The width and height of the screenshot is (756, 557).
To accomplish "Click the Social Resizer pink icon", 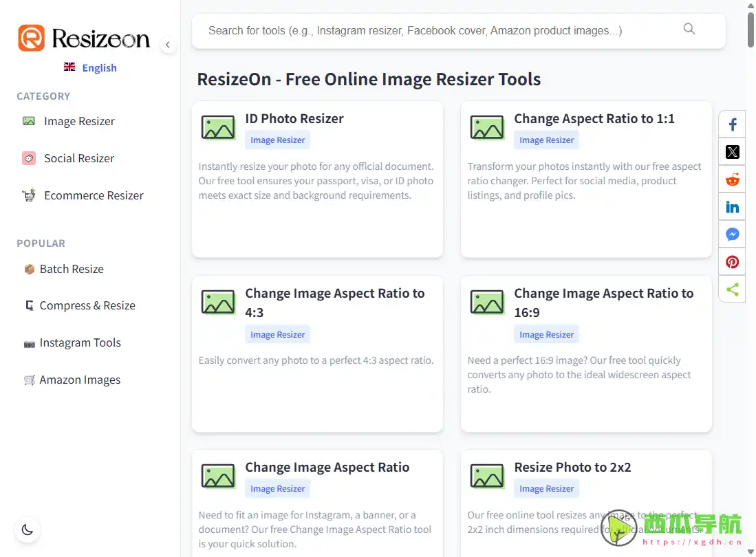I will coord(29,158).
